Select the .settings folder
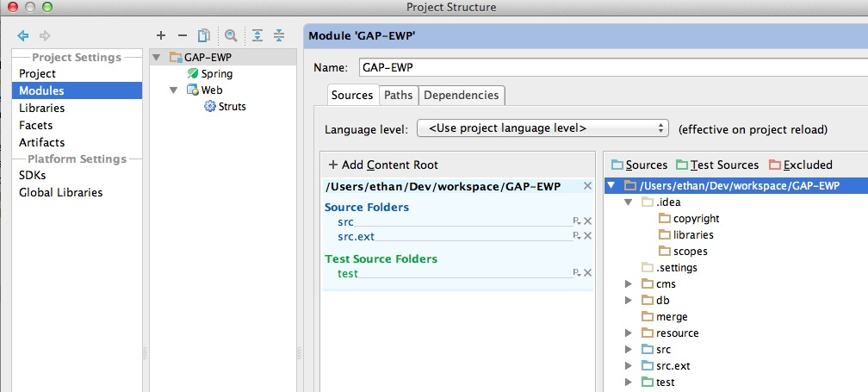This screenshot has width=868, height=392. click(669, 267)
